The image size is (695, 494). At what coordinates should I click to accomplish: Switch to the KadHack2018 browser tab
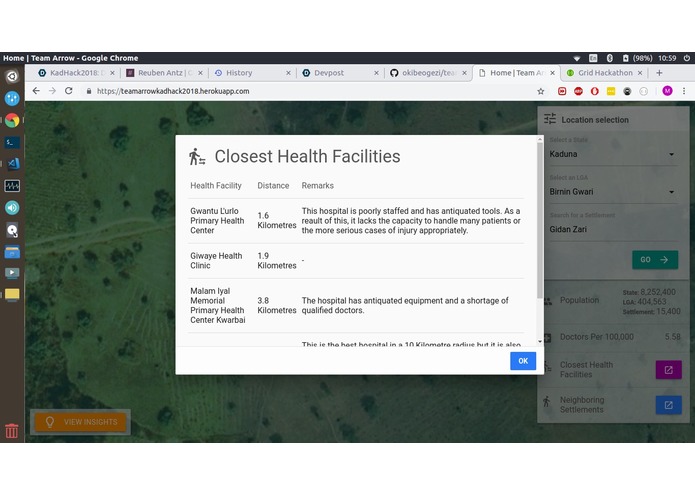75,73
